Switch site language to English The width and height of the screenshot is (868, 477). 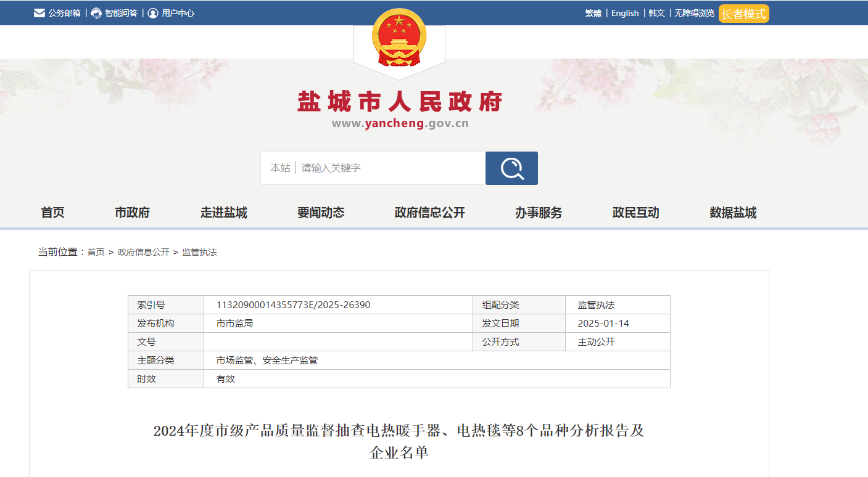click(625, 13)
